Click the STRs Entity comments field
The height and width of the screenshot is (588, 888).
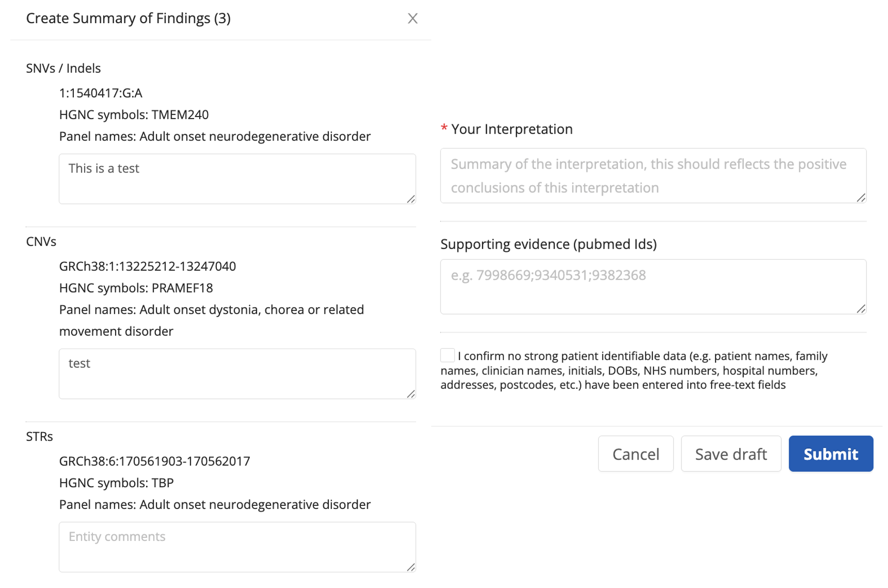[x=237, y=547]
